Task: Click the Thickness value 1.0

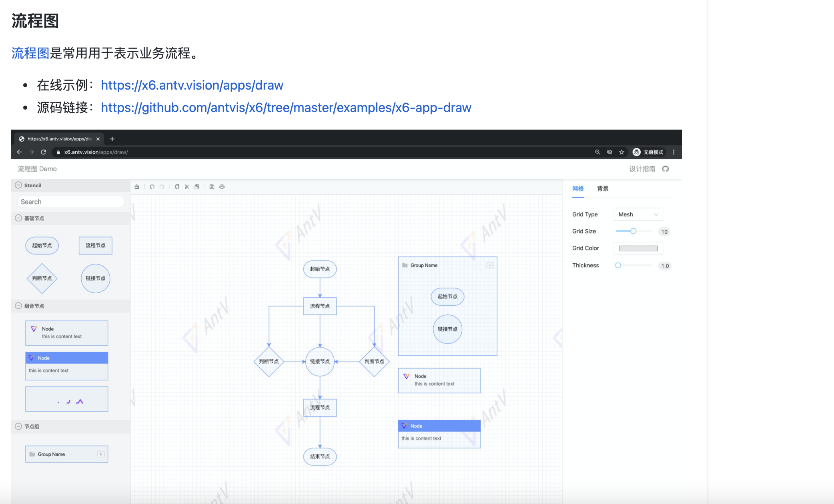Action: point(665,266)
